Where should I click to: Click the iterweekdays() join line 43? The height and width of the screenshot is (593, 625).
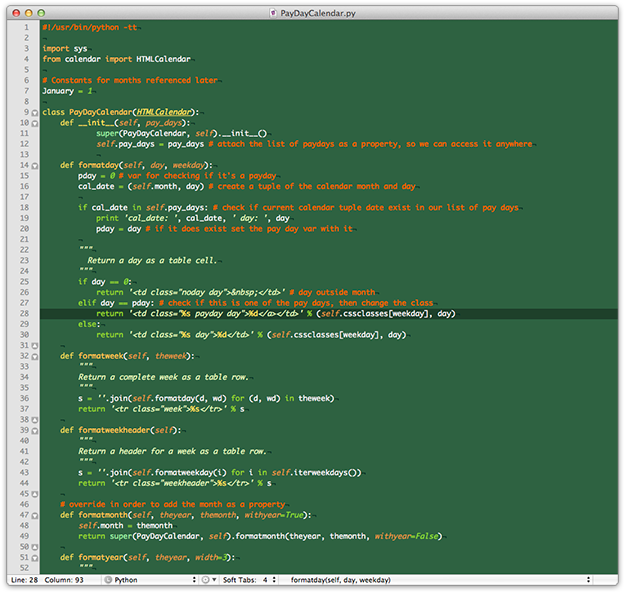point(220,473)
